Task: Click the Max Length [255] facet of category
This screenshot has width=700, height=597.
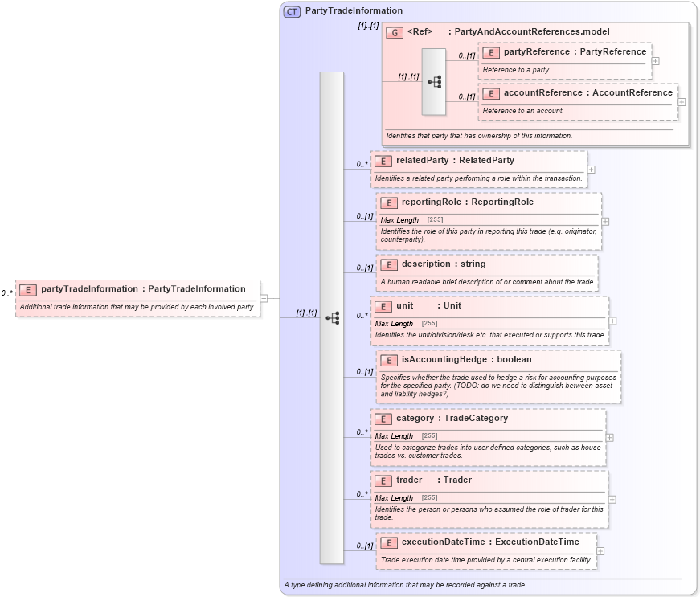Action: coord(406,436)
